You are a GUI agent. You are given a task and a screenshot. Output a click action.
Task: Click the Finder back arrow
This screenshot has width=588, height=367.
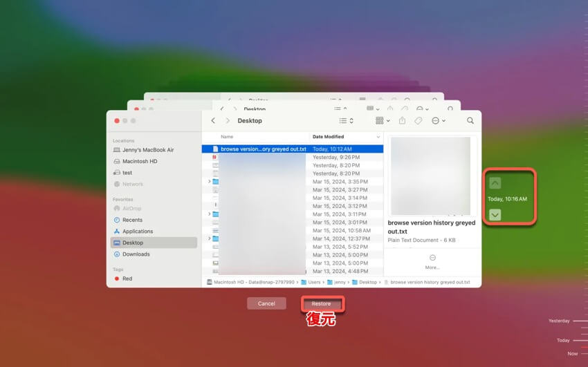click(x=213, y=120)
